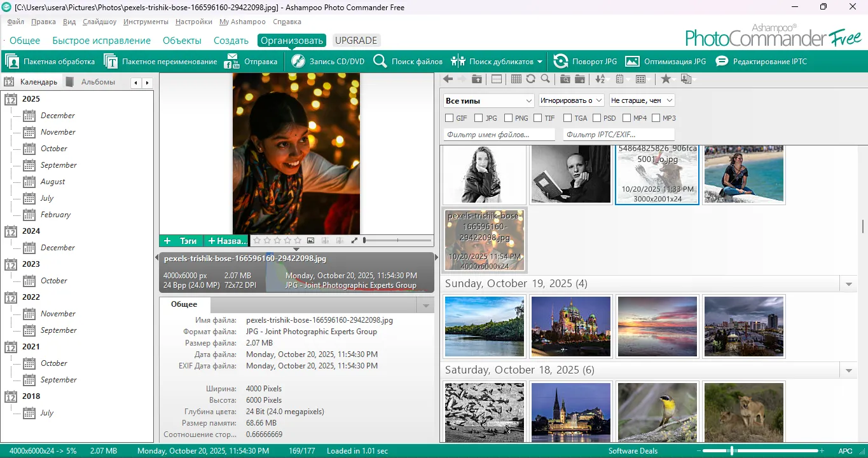Enable the JPG file type filter
The width and height of the screenshot is (868, 458).
click(478, 118)
